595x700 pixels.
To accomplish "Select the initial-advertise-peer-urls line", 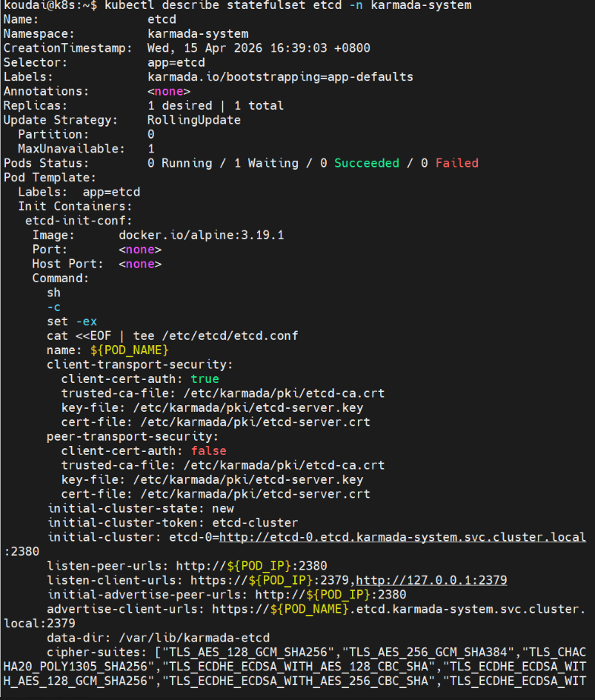I will tap(227, 594).
